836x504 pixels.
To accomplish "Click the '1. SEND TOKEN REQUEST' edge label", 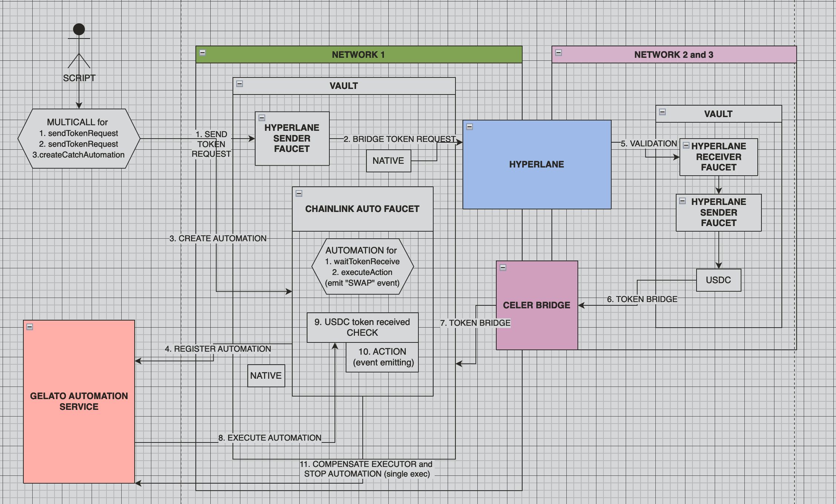I will click(211, 144).
